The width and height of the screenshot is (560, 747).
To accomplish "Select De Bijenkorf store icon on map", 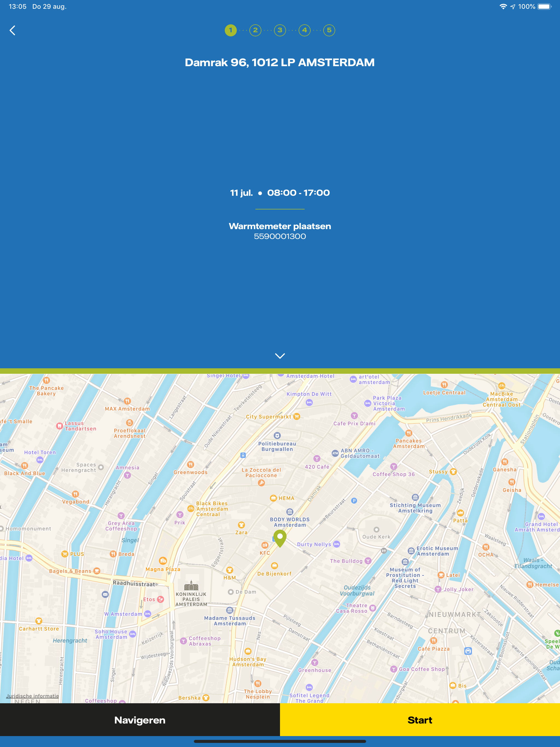I will click(x=275, y=565).
